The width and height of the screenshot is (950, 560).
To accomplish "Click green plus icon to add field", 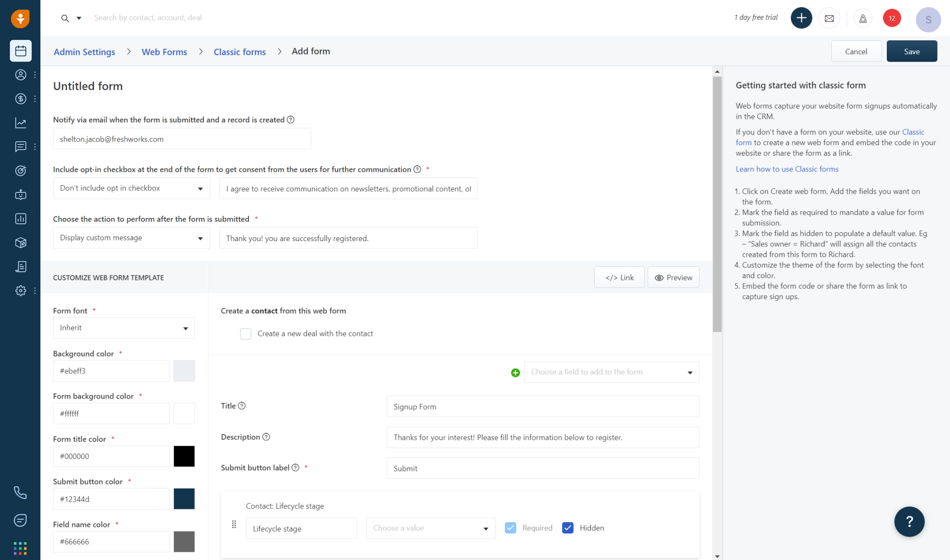I will (x=515, y=373).
